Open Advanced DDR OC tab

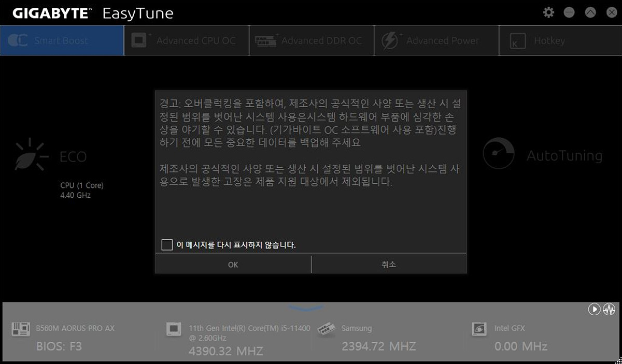312,40
